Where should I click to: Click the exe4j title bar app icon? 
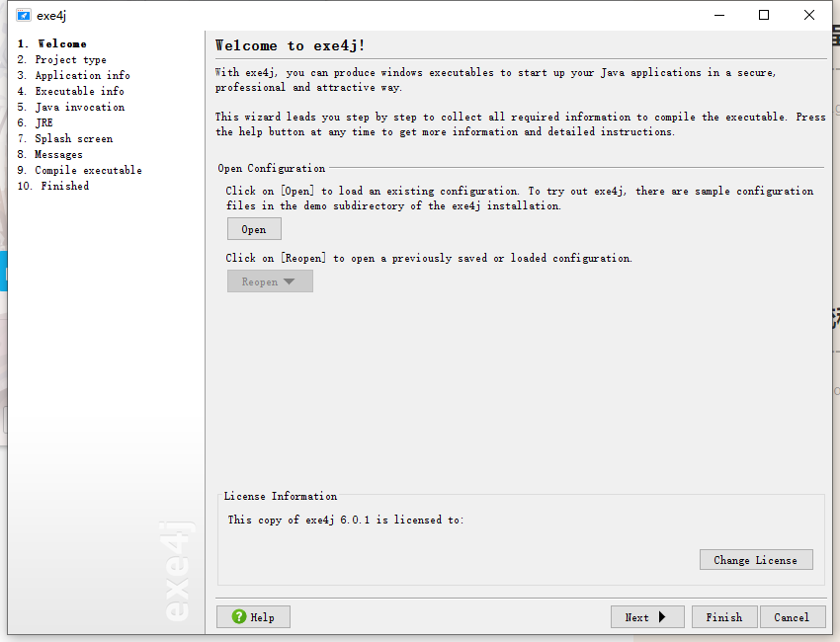[23, 15]
